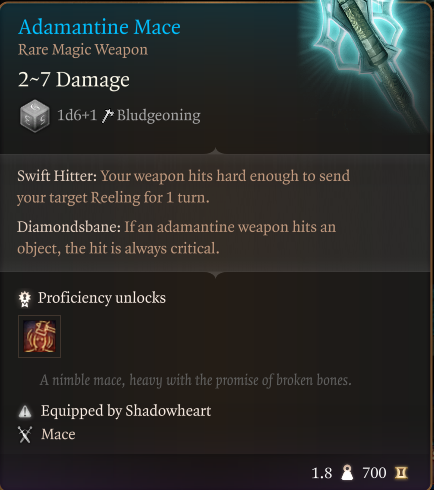Screen dimensions: 434x490
Task: Click the Diamondsbane passive label
Action: 69,227
